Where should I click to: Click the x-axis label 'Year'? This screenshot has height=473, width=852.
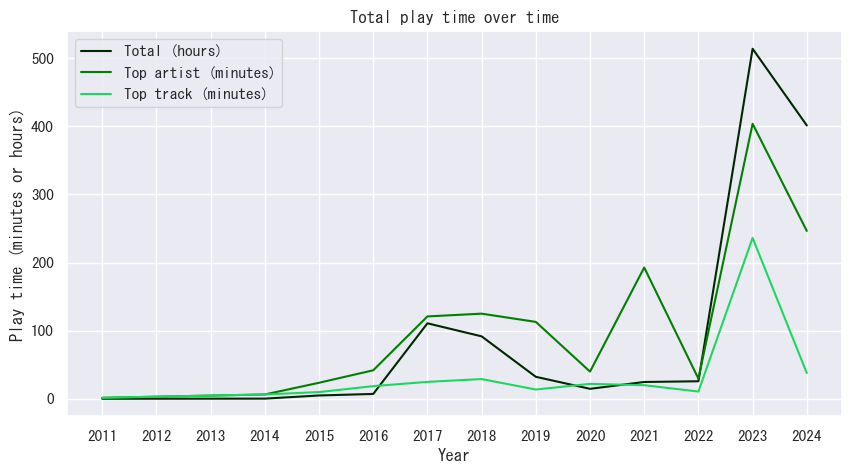(x=454, y=456)
